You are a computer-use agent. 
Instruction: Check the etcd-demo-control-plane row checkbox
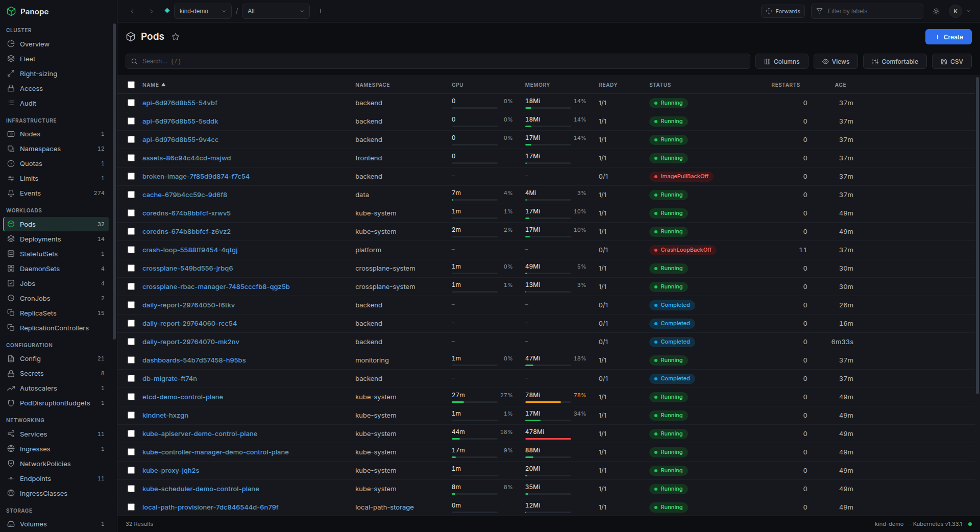click(131, 397)
